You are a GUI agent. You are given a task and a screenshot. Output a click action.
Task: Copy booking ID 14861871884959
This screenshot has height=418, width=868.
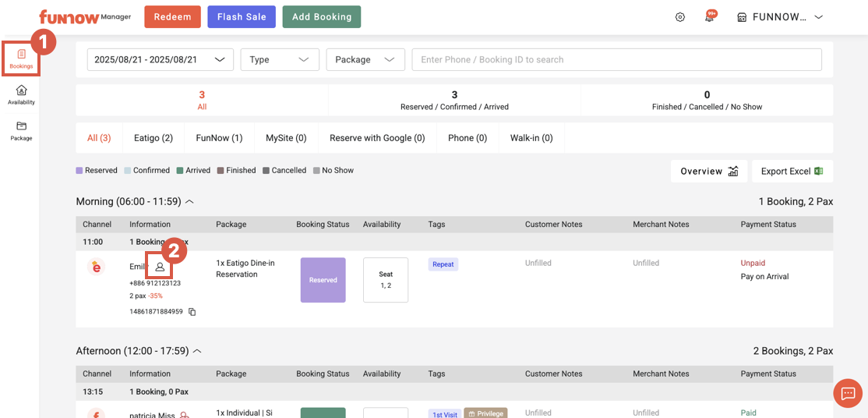point(192,312)
